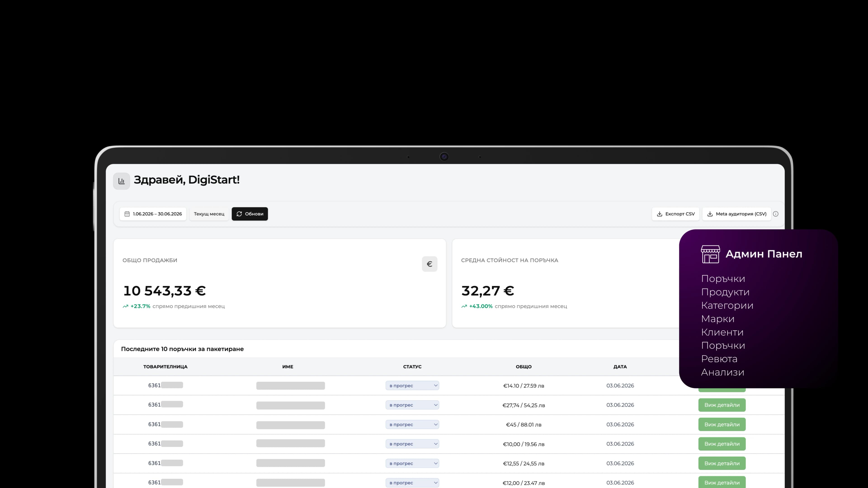Open Категории in Админ Панел menu
The width and height of the screenshot is (868, 488).
(727, 305)
